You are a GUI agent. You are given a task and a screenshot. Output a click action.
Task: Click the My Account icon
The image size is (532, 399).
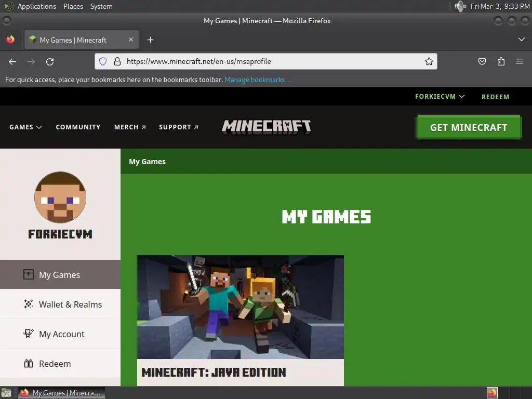coord(29,334)
